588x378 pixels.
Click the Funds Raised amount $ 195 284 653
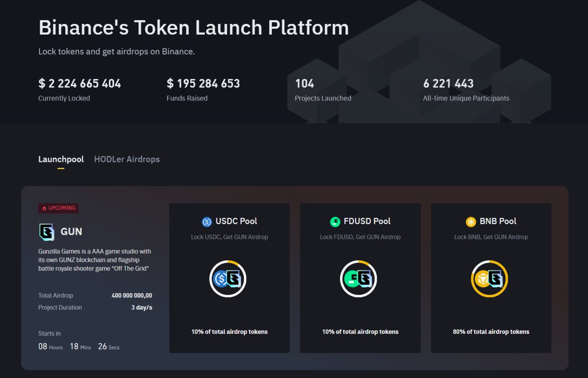(x=203, y=84)
